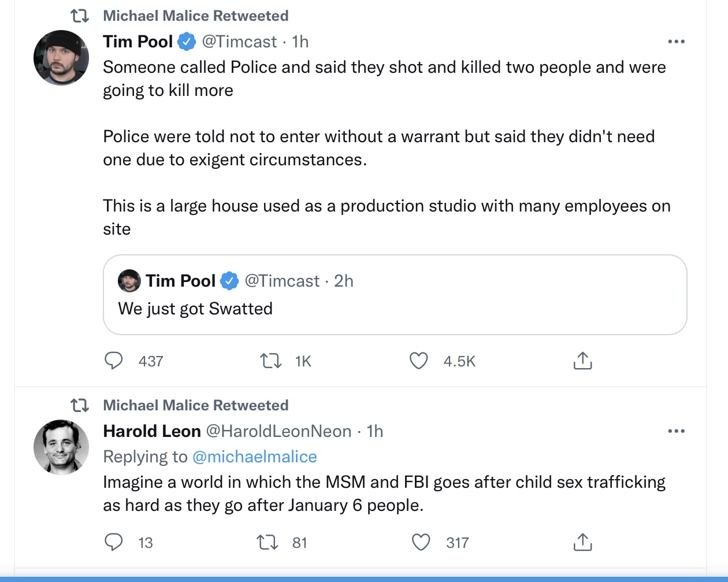Click the top 'Michael Malice Retweeted' label
Screen dimensions: 728x582
click(x=196, y=16)
